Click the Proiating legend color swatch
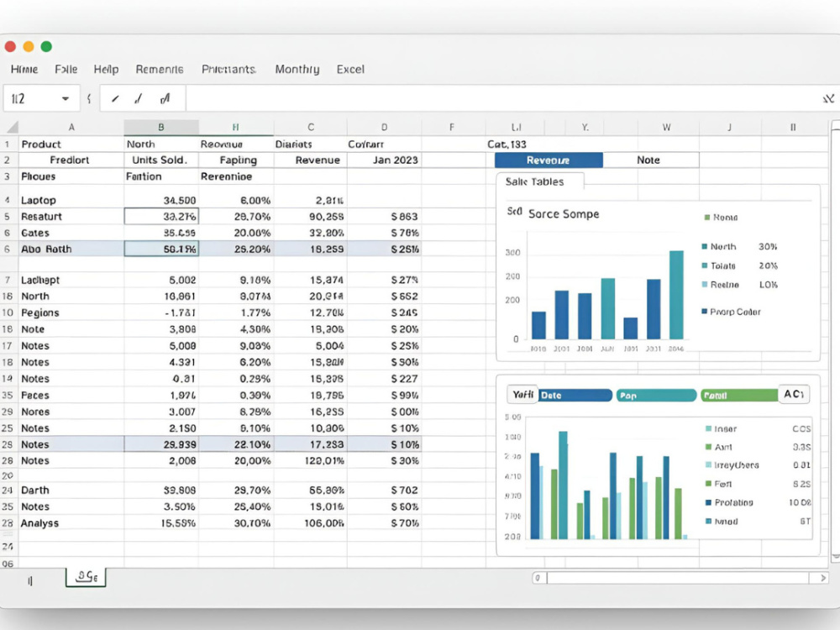This screenshot has width=840, height=630. coord(708,502)
